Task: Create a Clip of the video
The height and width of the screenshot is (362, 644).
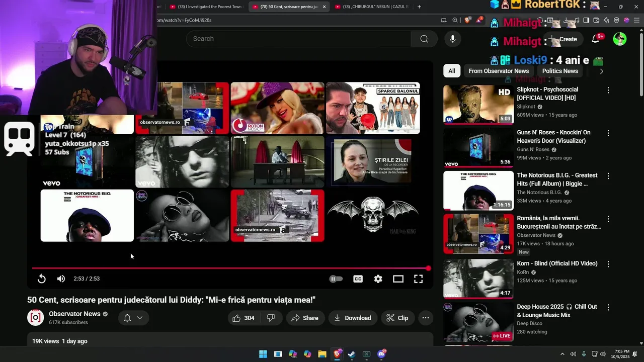Action: (397, 318)
